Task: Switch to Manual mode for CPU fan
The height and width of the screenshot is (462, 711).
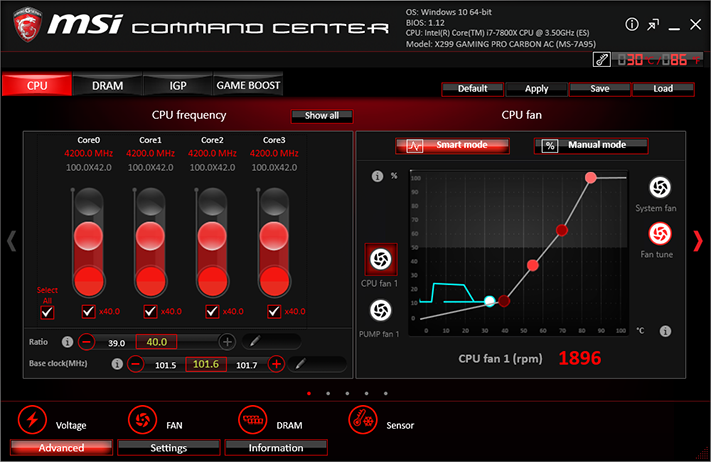Action: [x=591, y=146]
